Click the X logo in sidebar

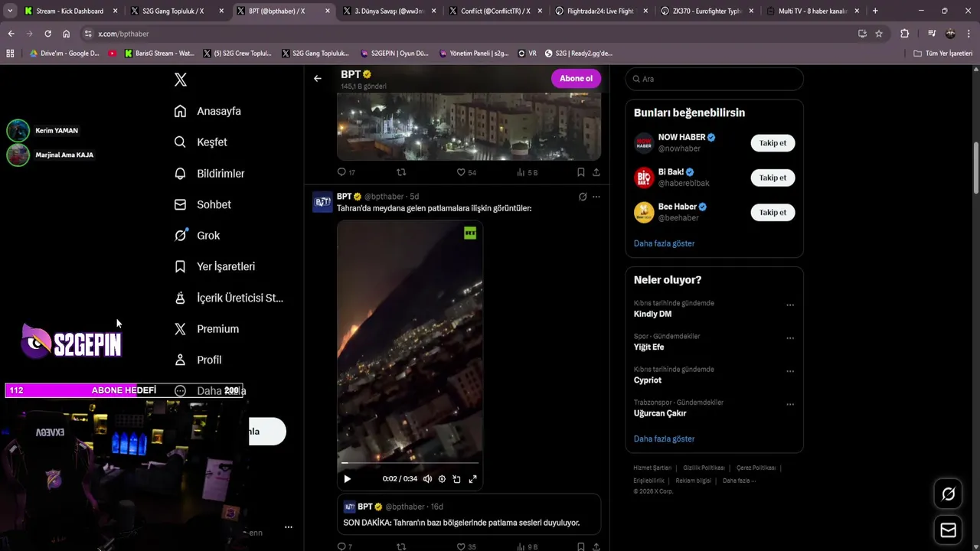[181, 80]
